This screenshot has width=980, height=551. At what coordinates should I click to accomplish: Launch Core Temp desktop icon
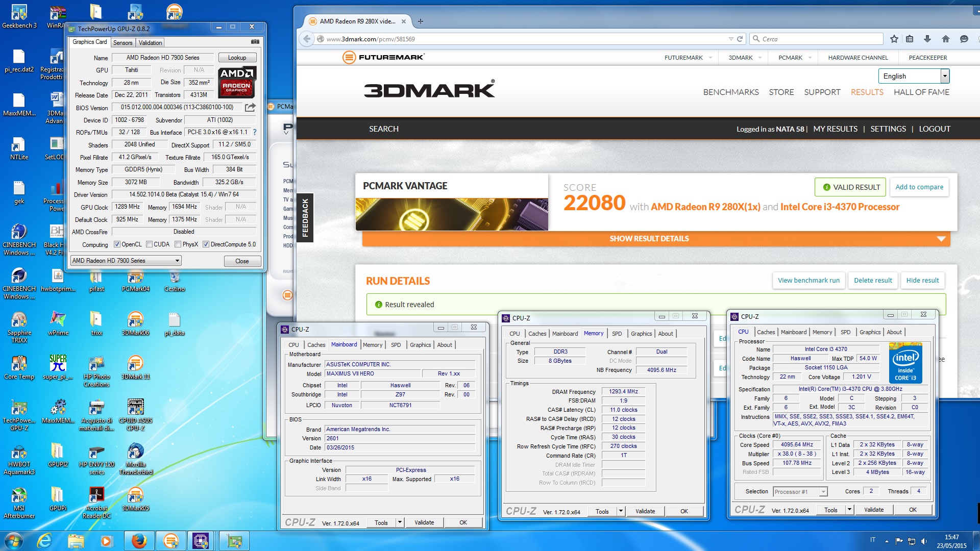click(x=19, y=367)
